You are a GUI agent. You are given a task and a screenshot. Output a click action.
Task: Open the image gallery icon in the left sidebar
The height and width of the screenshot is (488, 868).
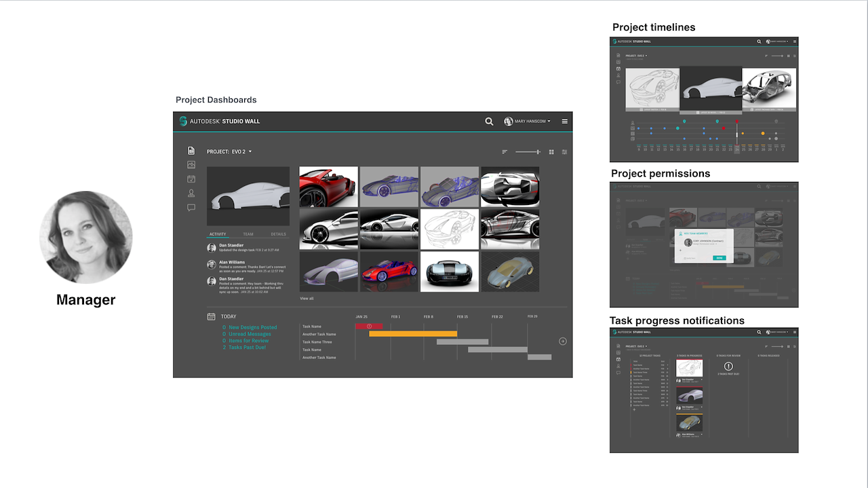pyautogui.click(x=191, y=165)
